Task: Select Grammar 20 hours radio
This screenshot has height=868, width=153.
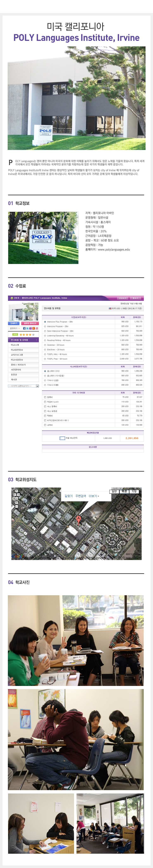Action: (x=45, y=345)
